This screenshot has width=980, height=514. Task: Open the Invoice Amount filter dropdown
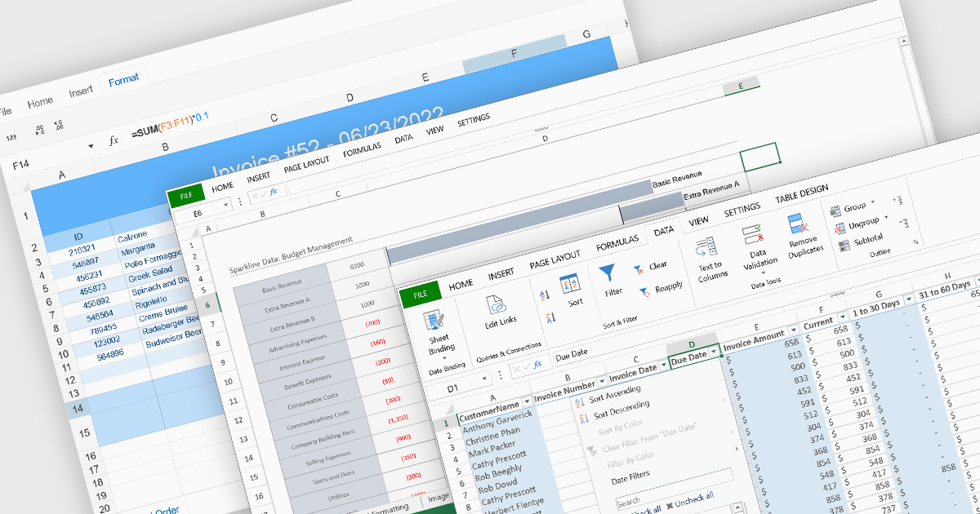coord(793,330)
